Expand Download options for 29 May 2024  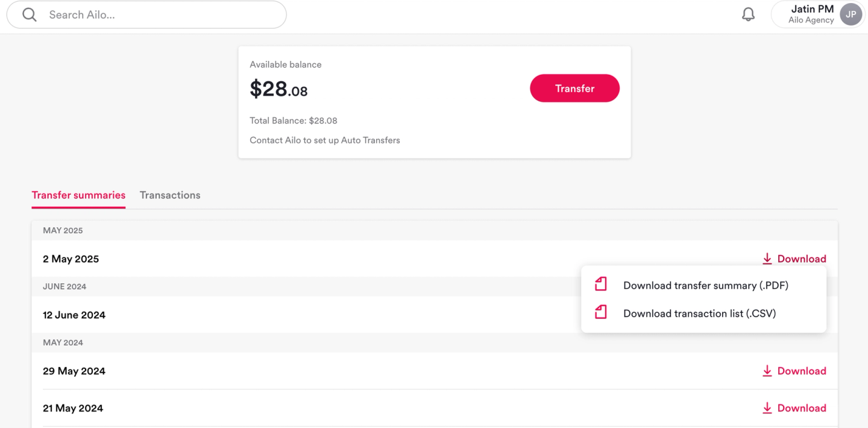click(794, 371)
